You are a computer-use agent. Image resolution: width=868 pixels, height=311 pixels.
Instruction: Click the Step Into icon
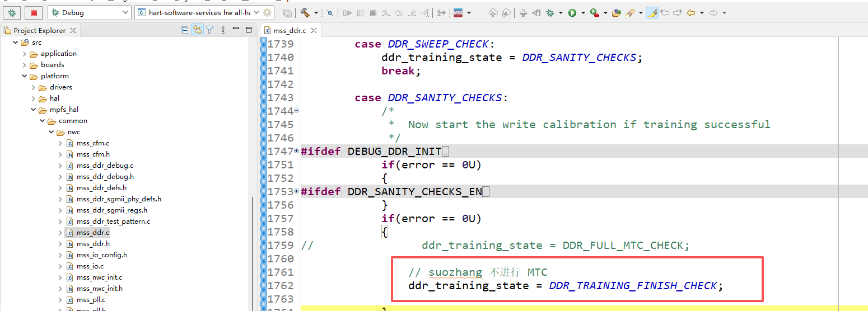pyautogui.click(x=386, y=13)
